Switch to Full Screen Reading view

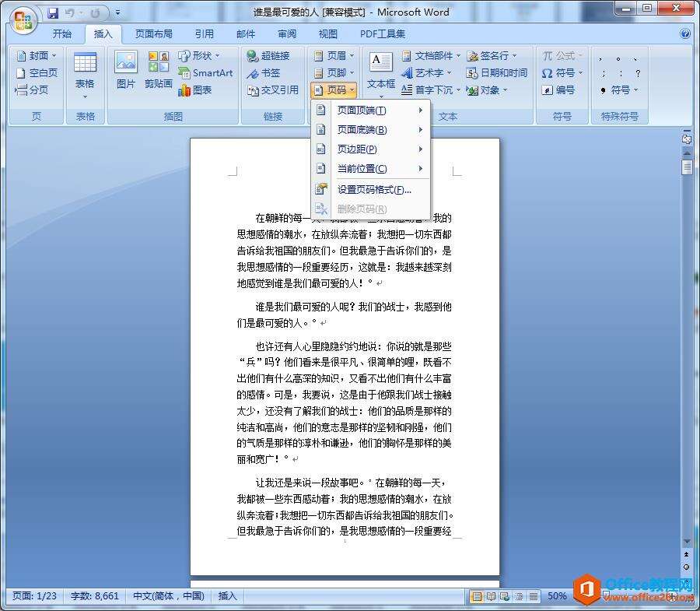tap(491, 596)
